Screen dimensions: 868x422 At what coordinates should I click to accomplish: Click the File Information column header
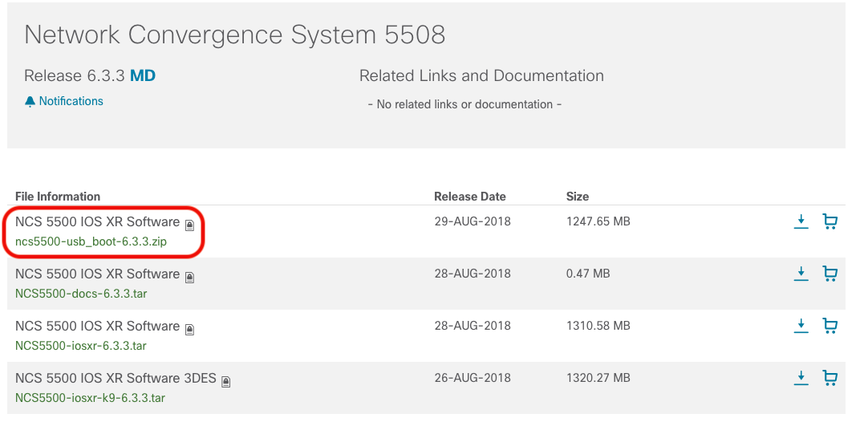pyautogui.click(x=58, y=197)
